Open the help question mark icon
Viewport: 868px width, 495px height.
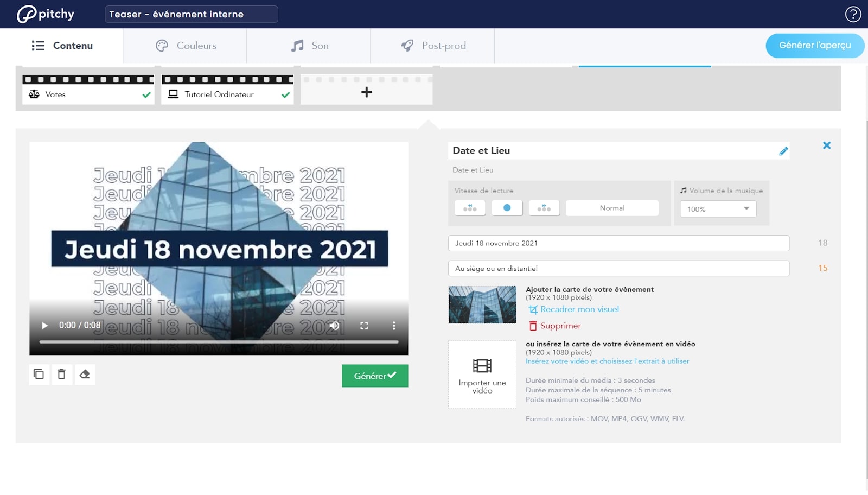click(853, 14)
